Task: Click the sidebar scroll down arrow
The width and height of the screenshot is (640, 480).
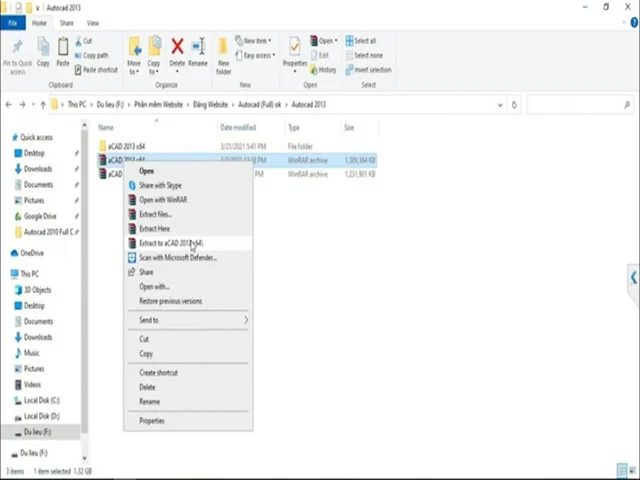Action: 84,459
